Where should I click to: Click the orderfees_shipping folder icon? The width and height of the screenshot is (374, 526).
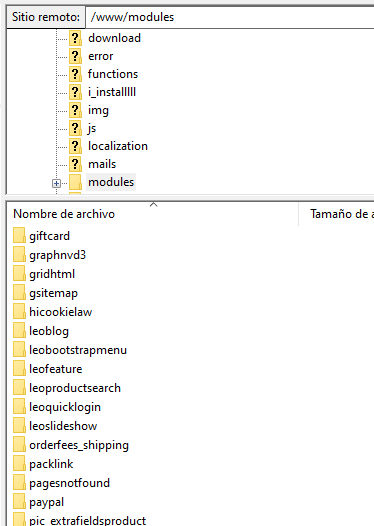tap(19, 444)
